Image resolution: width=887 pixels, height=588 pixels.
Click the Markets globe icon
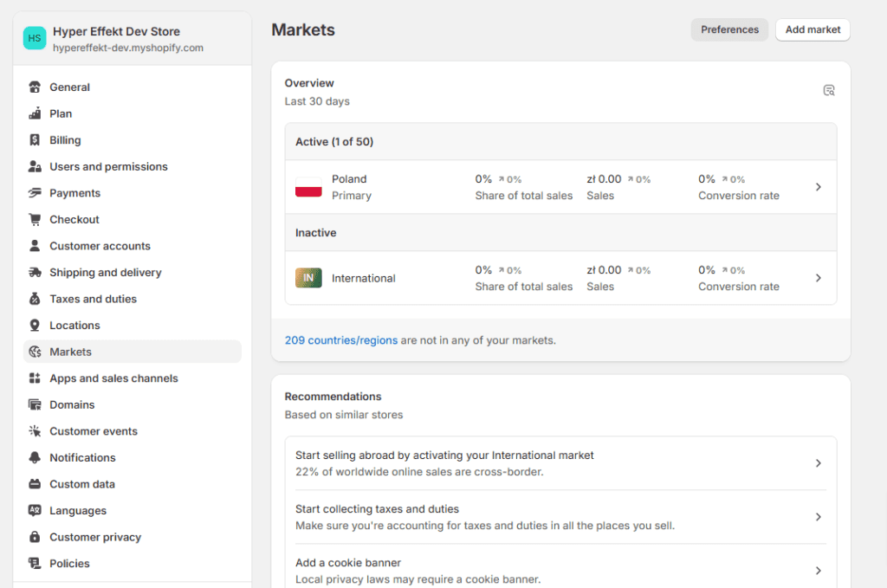(35, 352)
